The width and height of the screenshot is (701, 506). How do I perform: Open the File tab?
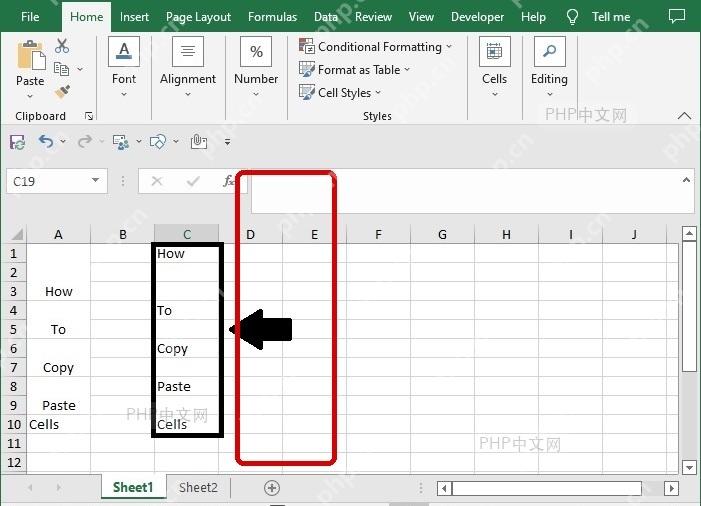(30, 17)
